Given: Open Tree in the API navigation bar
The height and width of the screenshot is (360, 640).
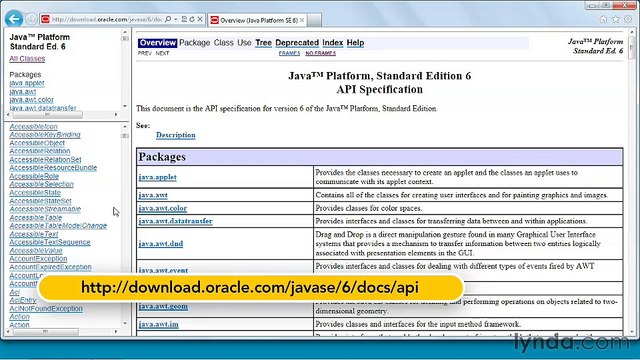Looking at the screenshot, I should coord(263,42).
